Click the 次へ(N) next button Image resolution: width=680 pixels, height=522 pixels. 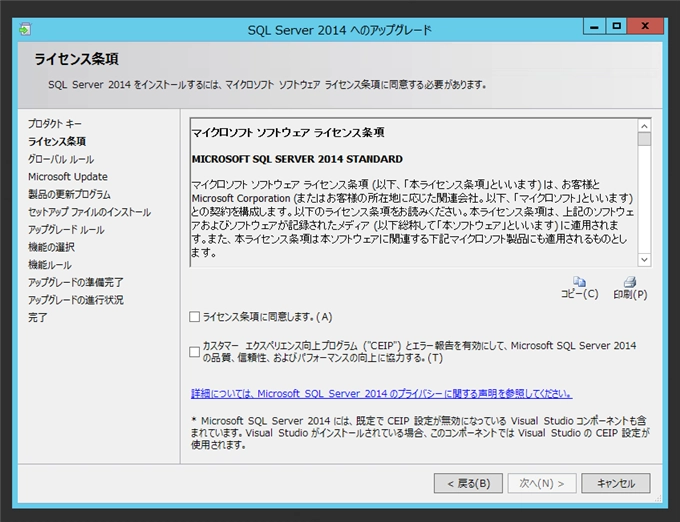coord(542,483)
